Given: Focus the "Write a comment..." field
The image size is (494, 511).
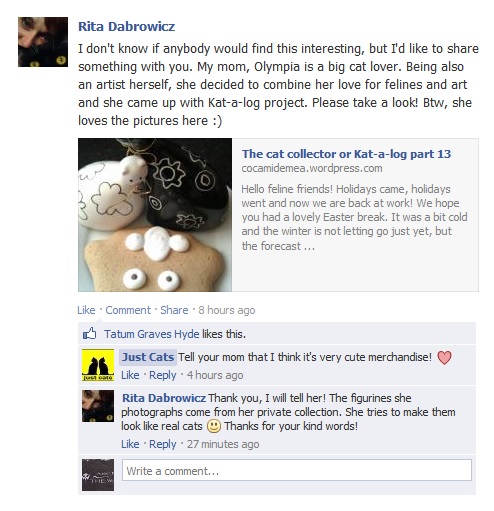Looking at the screenshot, I should (297, 470).
